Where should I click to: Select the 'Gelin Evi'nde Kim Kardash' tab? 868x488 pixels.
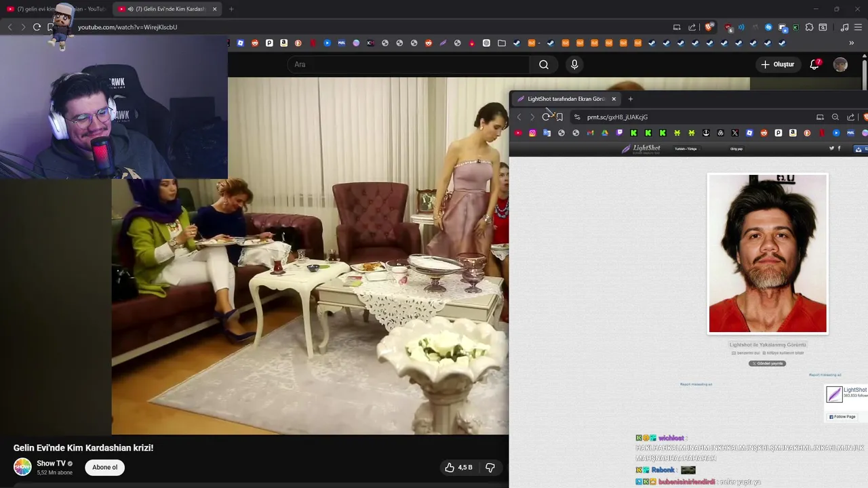point(166,9)
